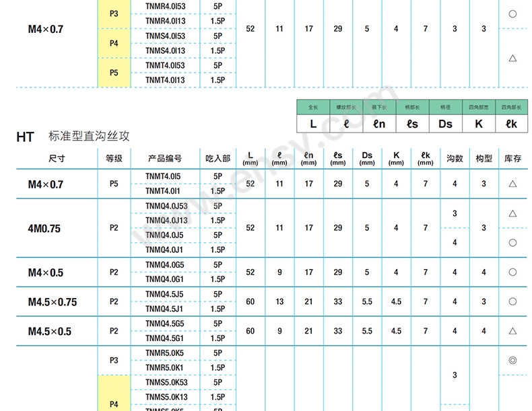Click the 柄径 Ds legend cell
The image size is (532, 411).
(x=445, y=116)
